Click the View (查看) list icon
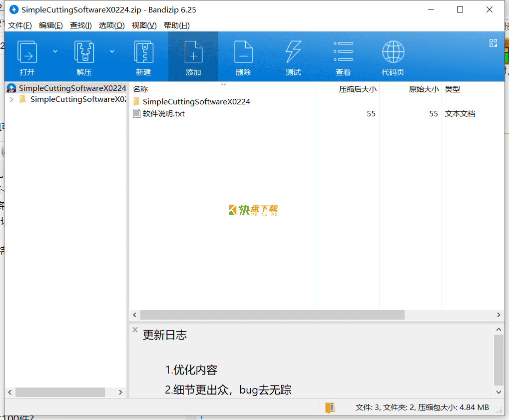 (344, 52)
